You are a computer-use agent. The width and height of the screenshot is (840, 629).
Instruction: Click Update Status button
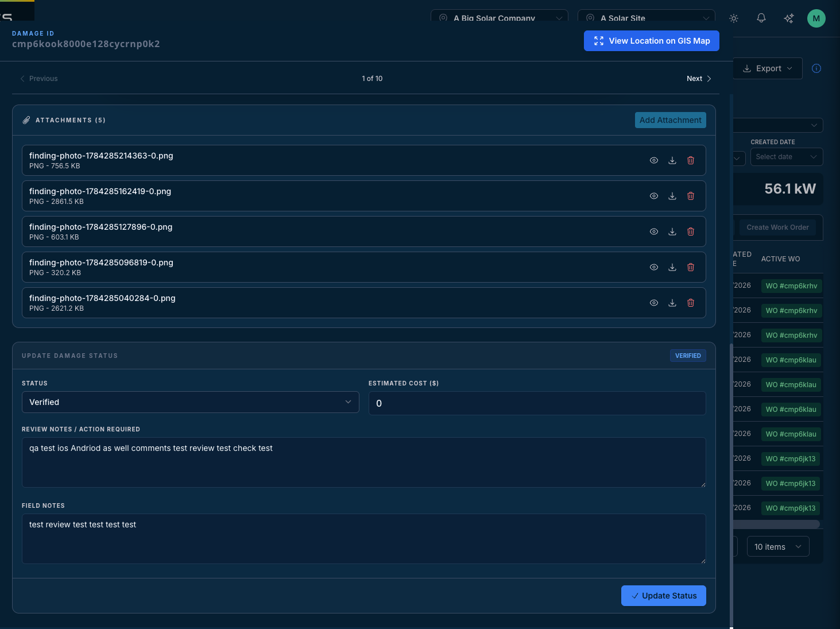click(664, 596)
